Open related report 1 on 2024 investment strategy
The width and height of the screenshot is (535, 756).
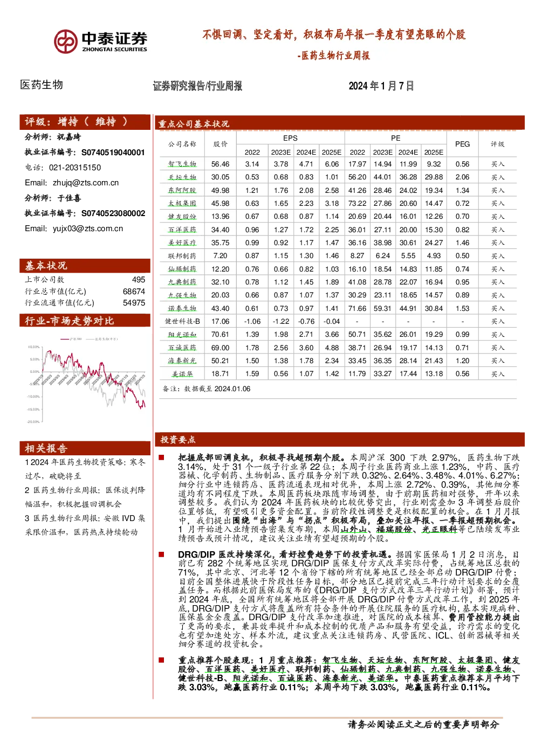(x=85, y=469)
